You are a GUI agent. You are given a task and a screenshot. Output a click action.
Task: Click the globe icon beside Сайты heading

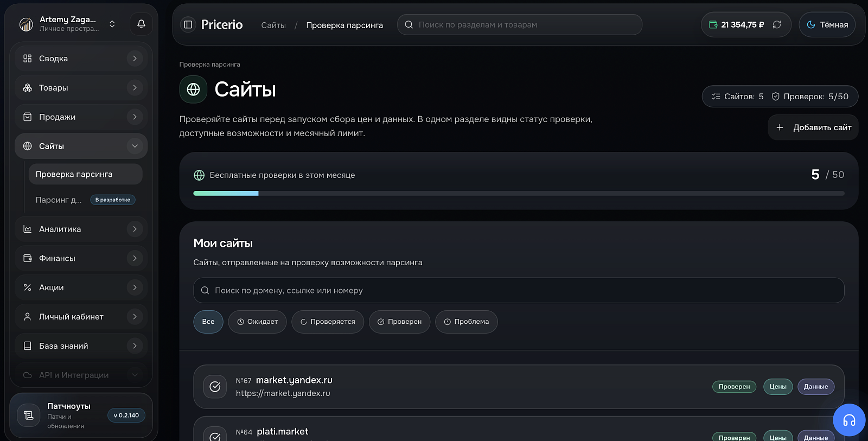193,90
